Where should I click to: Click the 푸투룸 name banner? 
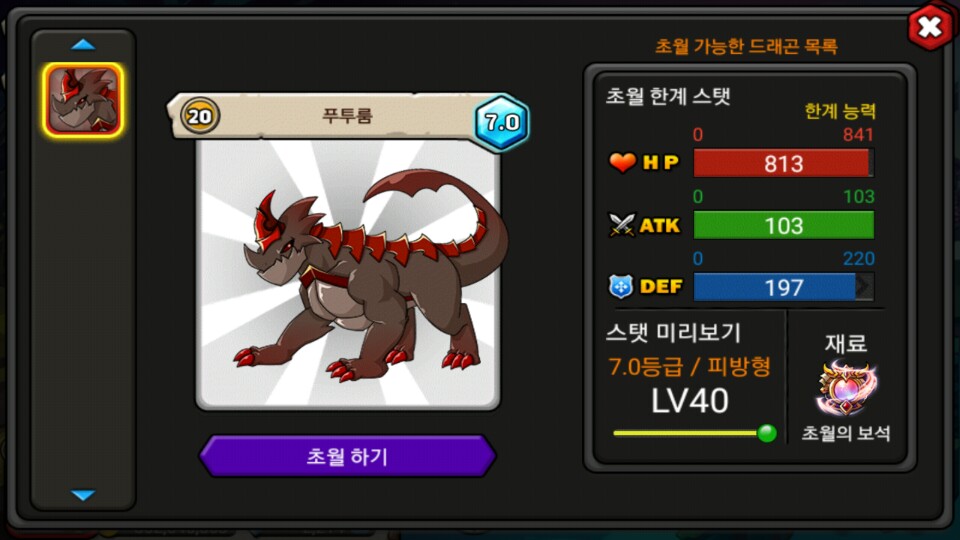click(x=347, y=116)
